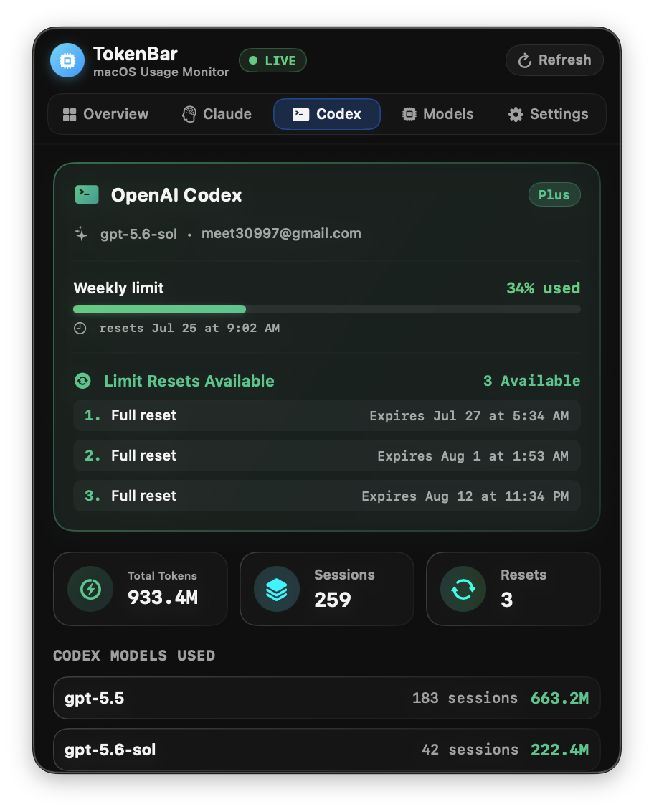This screenshot has width=654, height=812.
Task: Click the weekly limit progress bar
Action: click(x=327, y=309)
